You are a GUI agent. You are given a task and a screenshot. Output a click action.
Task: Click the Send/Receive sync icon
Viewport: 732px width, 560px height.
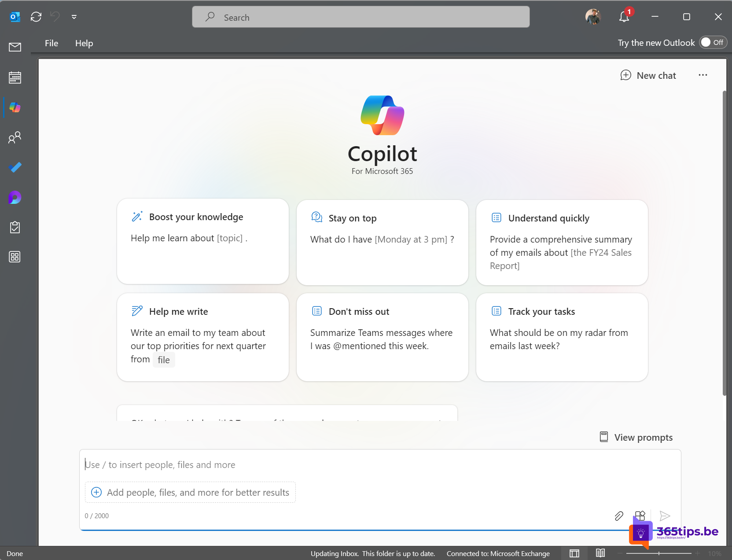(36, 17)
